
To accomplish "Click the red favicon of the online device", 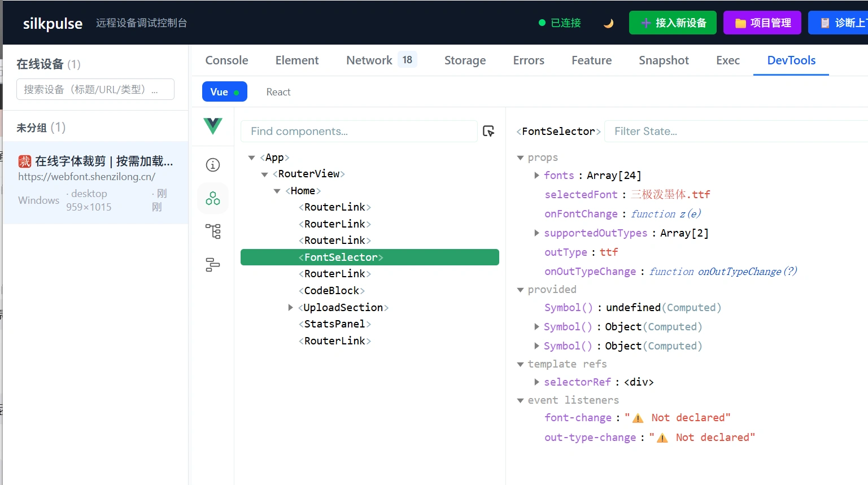I will pos(25,161).
